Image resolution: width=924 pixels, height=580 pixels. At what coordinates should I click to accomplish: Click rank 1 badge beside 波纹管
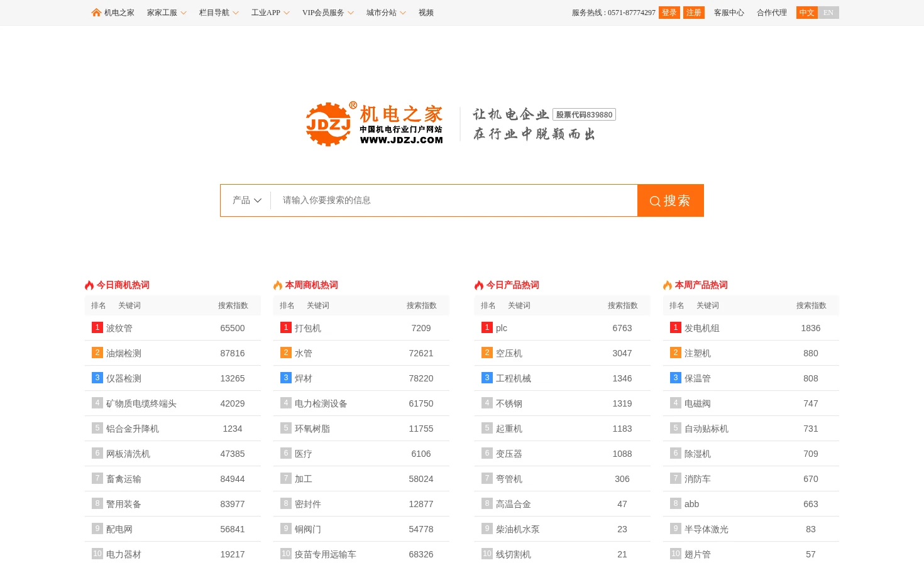tap(97, 327)
